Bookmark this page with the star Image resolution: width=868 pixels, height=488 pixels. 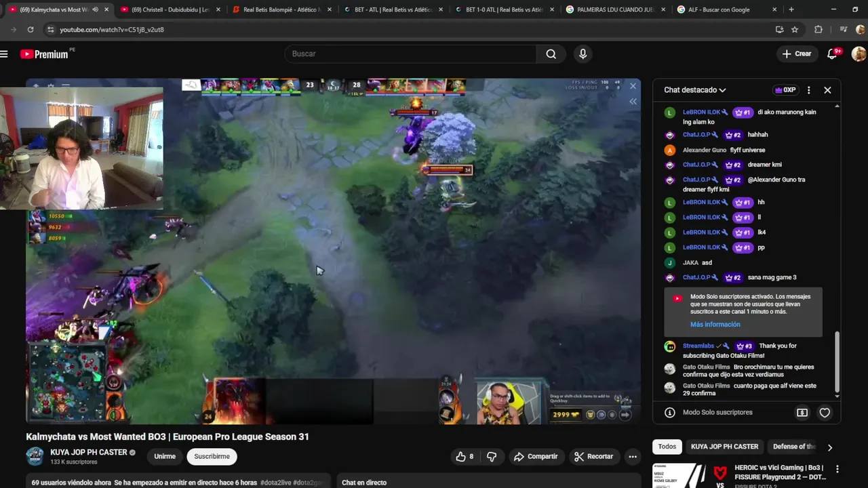coord(795,30)
